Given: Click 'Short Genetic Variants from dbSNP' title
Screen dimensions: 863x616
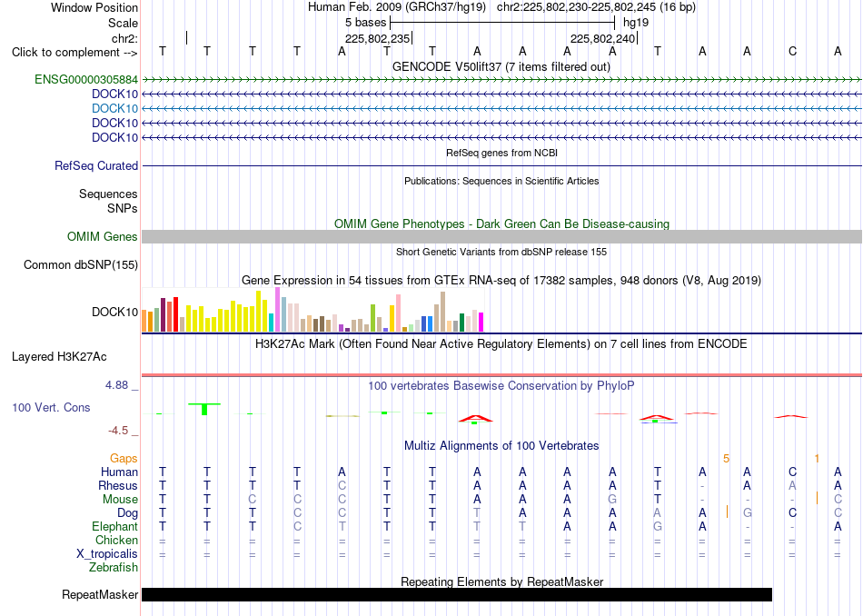Looking at the screenshot, I should 501,253.
